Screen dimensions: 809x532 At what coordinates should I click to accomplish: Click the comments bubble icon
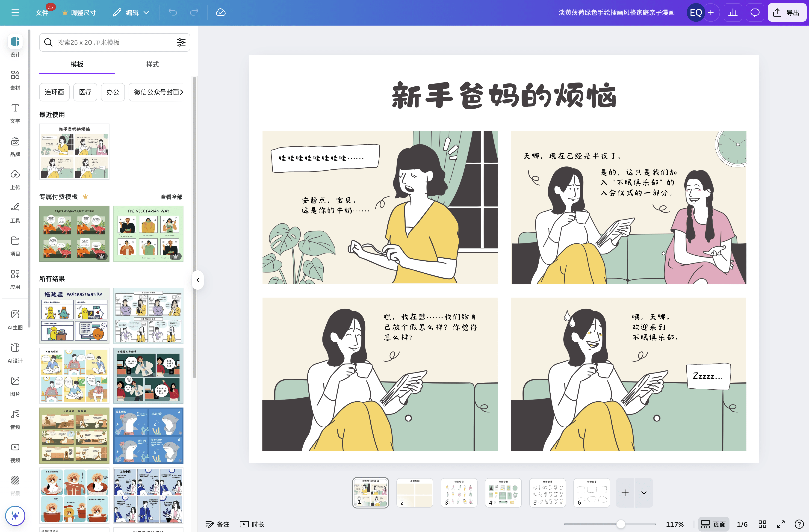point(755,12)
